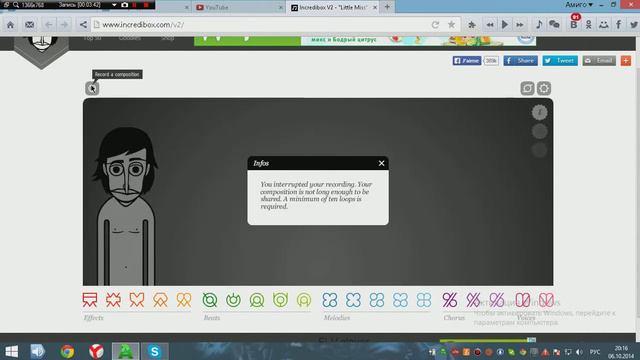
Task: Expand the screen recorder dropdown arrow
Action: pyautogui.click(x=114, y=5)
